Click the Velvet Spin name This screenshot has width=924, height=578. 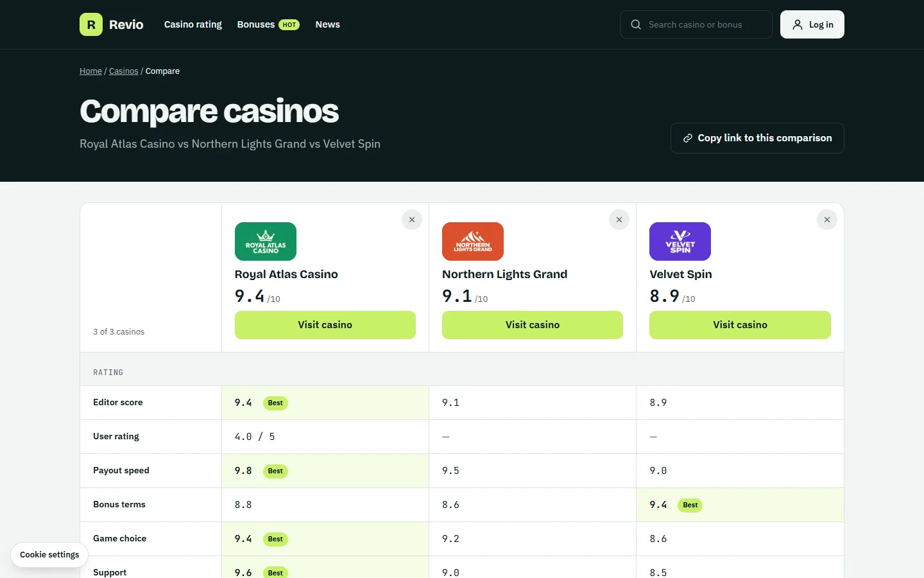click(681, 274)
